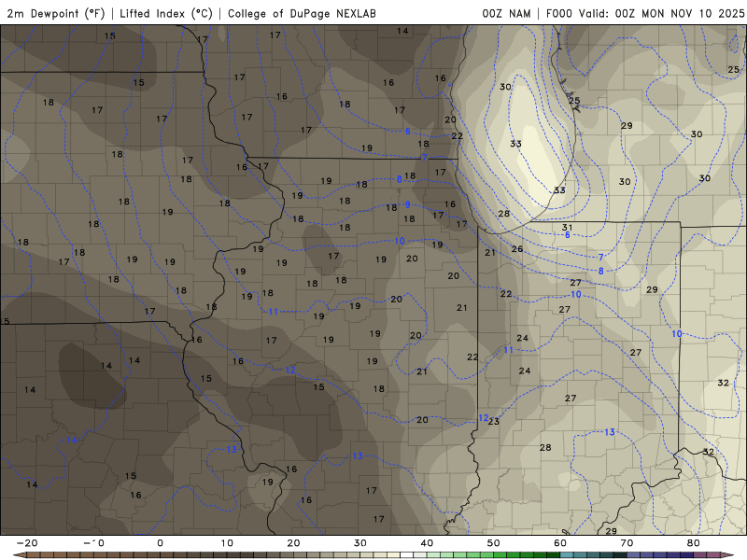
Task: Click the -20 label on the color scale
Action: click(x=27, y=543)
